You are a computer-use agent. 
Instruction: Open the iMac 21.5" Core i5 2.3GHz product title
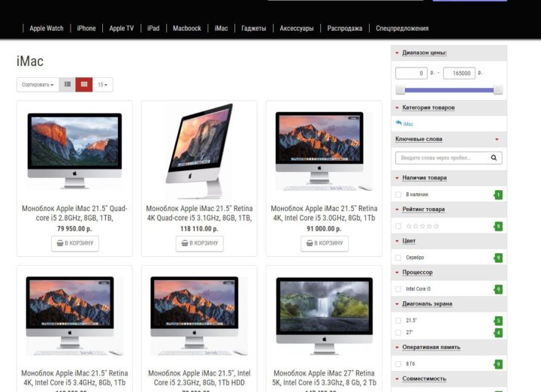click(199, 378)
